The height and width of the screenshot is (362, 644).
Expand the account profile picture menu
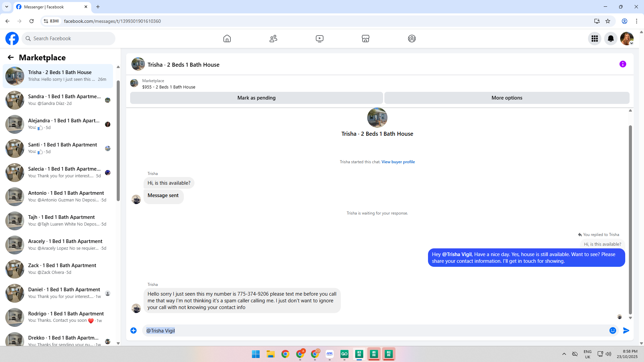pyautogui.click(x=627, y=39)
